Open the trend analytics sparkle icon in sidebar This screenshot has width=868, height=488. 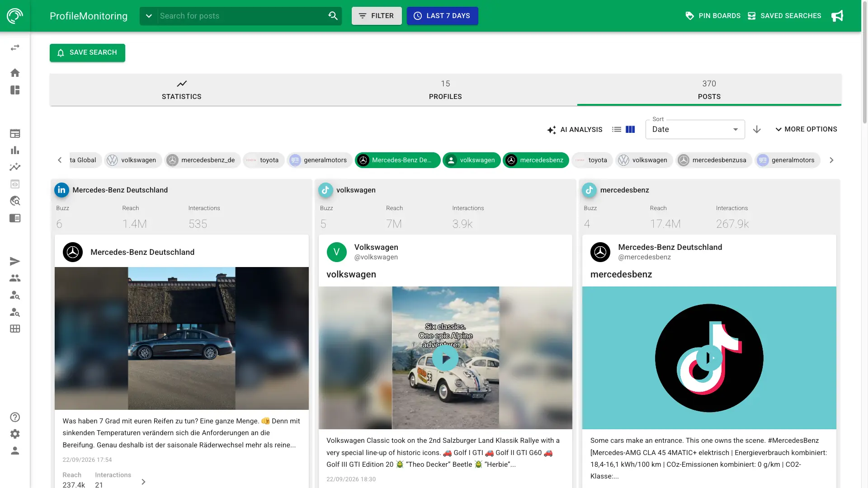coord(15,167)
